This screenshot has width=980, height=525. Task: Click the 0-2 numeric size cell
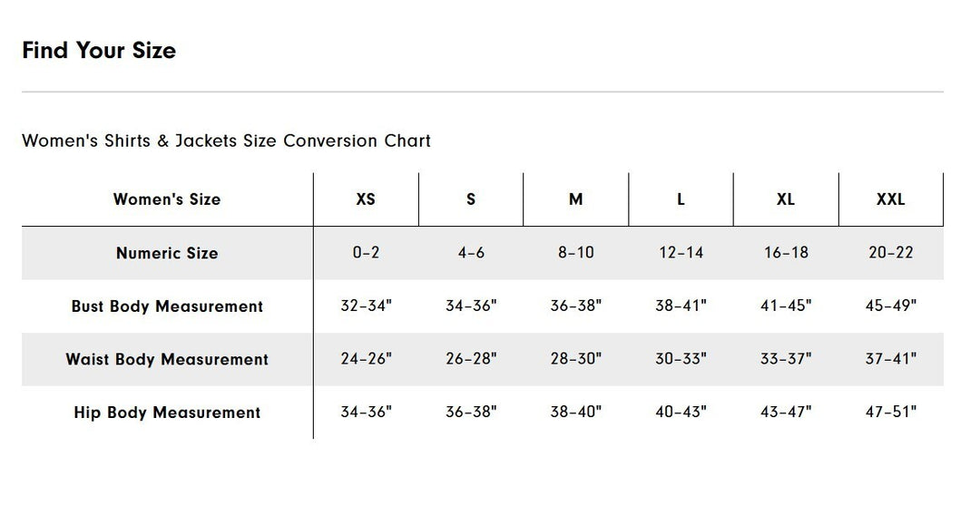tap(366, 252)
